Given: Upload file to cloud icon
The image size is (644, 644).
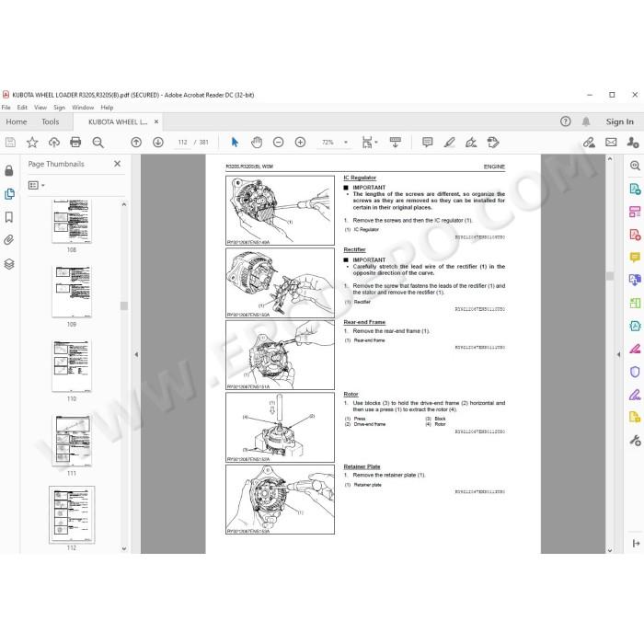Looking at the screenshot, I should click(54, 143).
